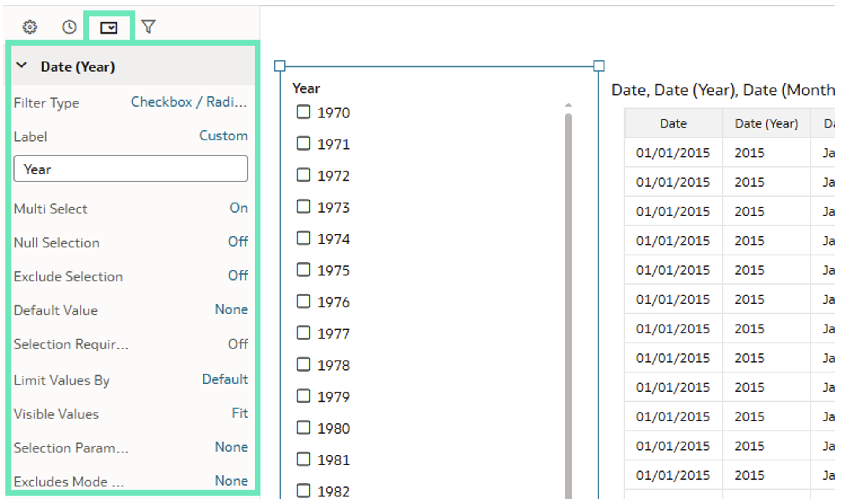Tick the 1981 checkbox

[x=303, y=459]
